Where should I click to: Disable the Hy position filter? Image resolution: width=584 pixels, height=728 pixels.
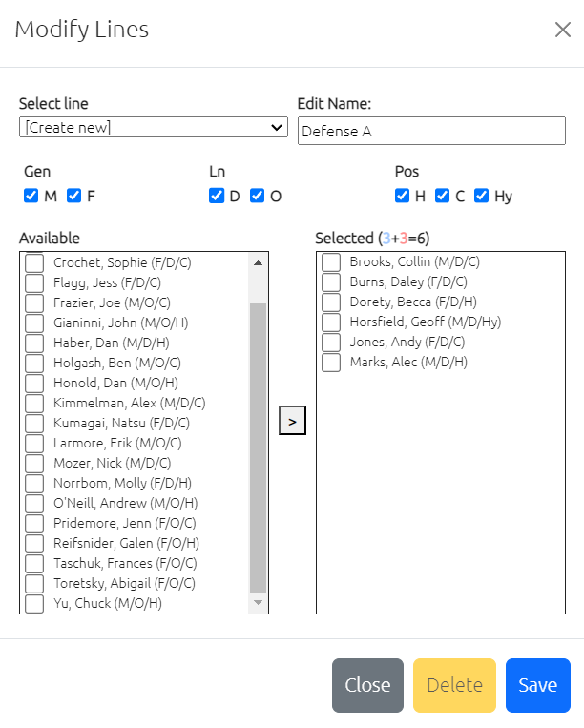click(x=481, y=196)
